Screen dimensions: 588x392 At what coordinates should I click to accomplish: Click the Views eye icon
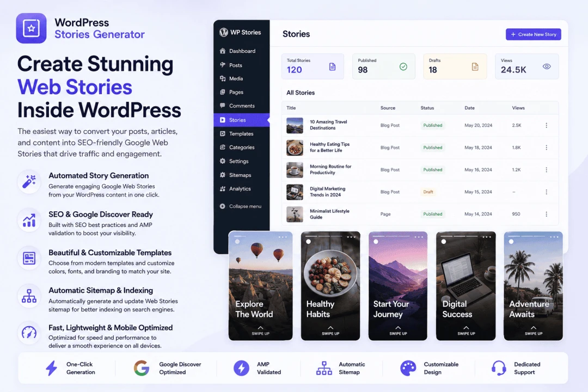(547, 66)
